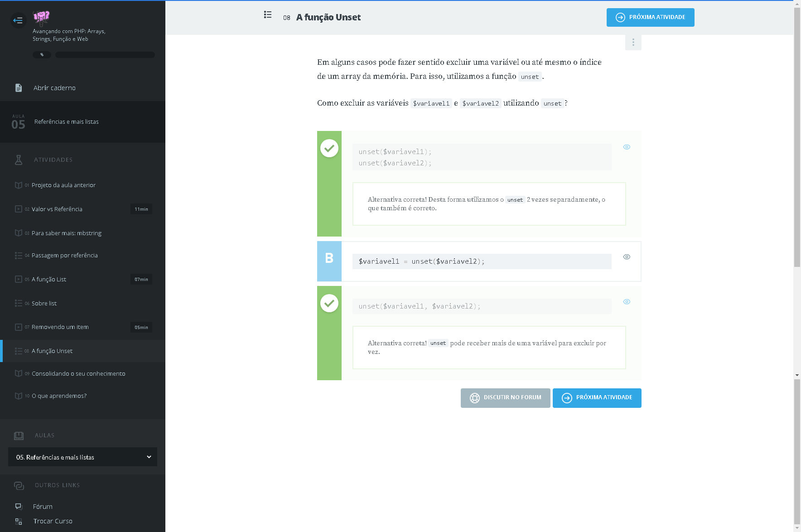Click the back arrow icon in sidebar
The image size is (801, 532).
[18, 20]
